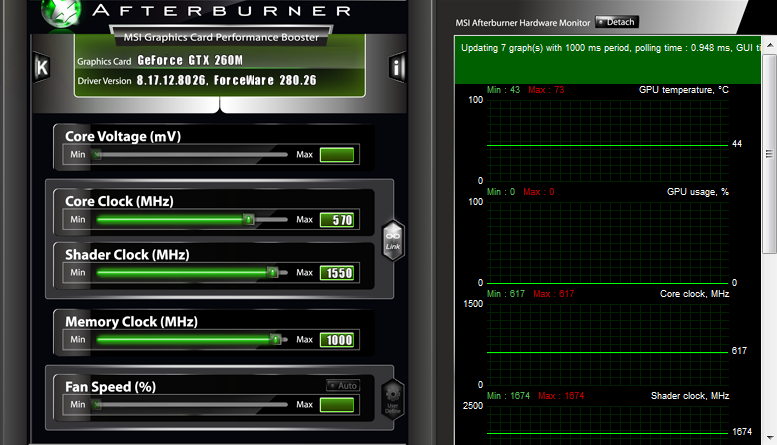This screenshot has width=777, height=445.
Task: Click the MSI Afterburner Hardware Monitor title
Action: coord(523,23)
